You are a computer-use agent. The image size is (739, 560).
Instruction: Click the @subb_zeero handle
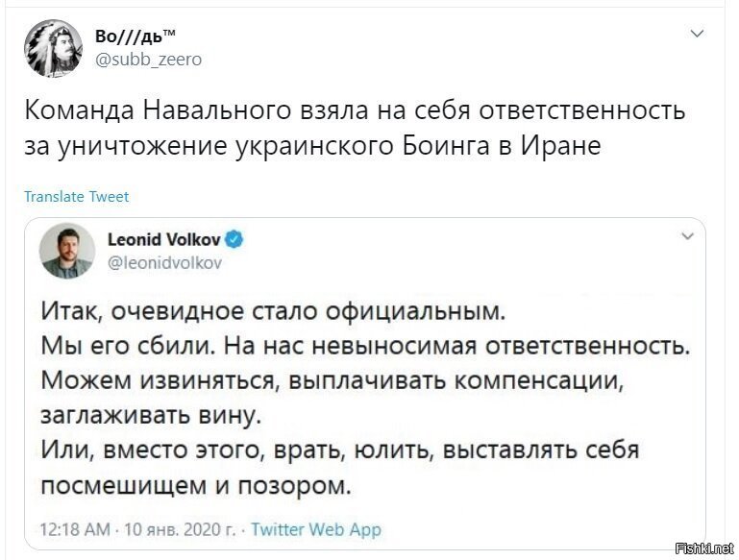point(148,60)
